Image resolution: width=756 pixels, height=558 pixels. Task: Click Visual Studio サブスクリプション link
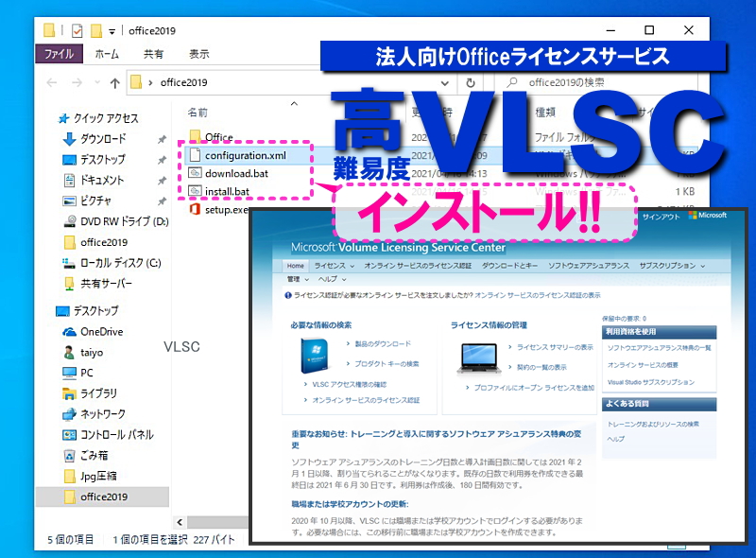[x=651, y=382]
